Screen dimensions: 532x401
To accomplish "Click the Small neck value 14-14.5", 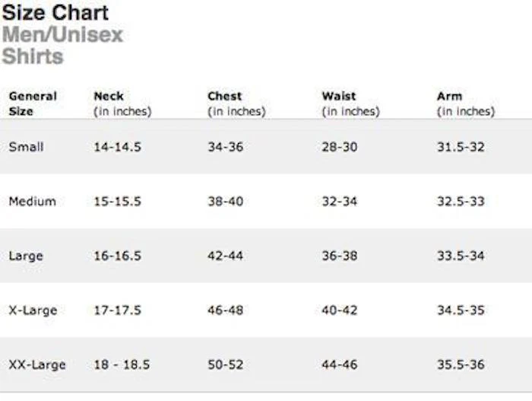I will (x=117, y=147).
